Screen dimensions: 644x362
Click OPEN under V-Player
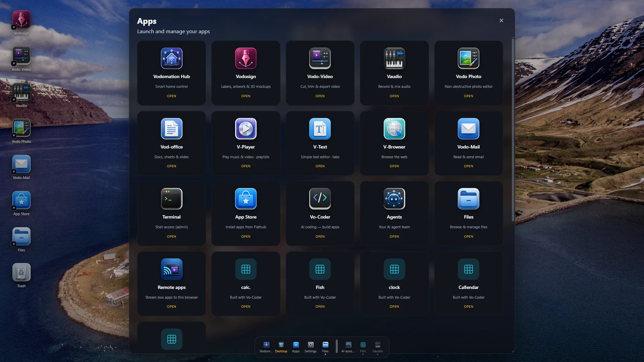tap(246, 166)
